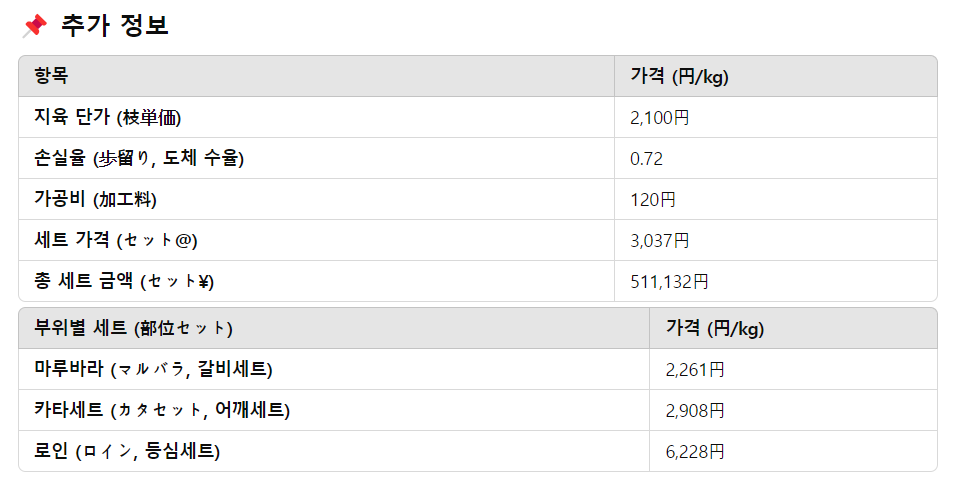Select the 손실율 row label
The image size is (960, 485).
[139, 158]
